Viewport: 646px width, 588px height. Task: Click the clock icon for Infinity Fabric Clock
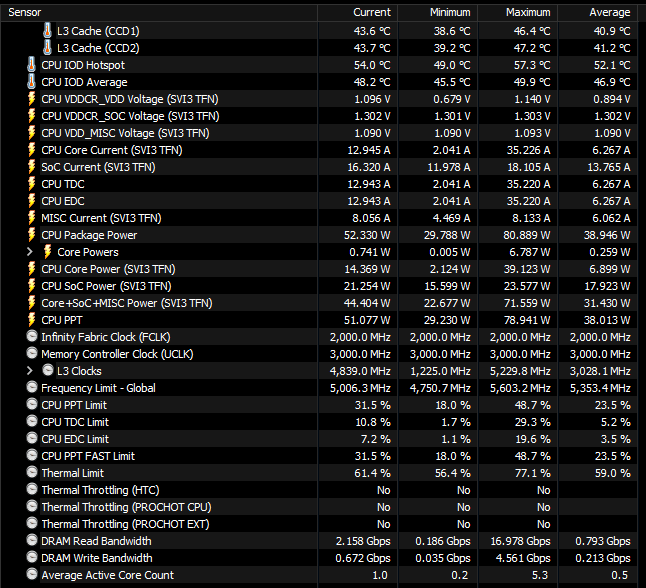tap(32, 336)
